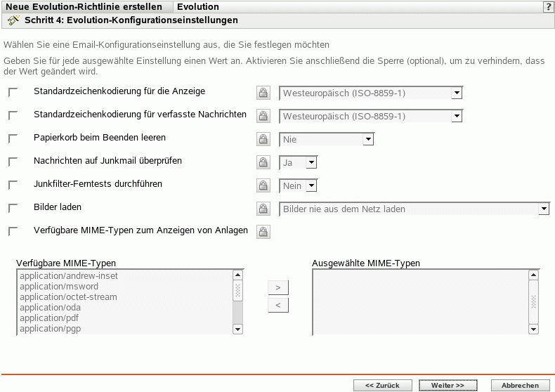Image resolution: width=555 pixels, height=392 pixels.
Task: Click the help question mark icon
Action: (x=548, y=7)
